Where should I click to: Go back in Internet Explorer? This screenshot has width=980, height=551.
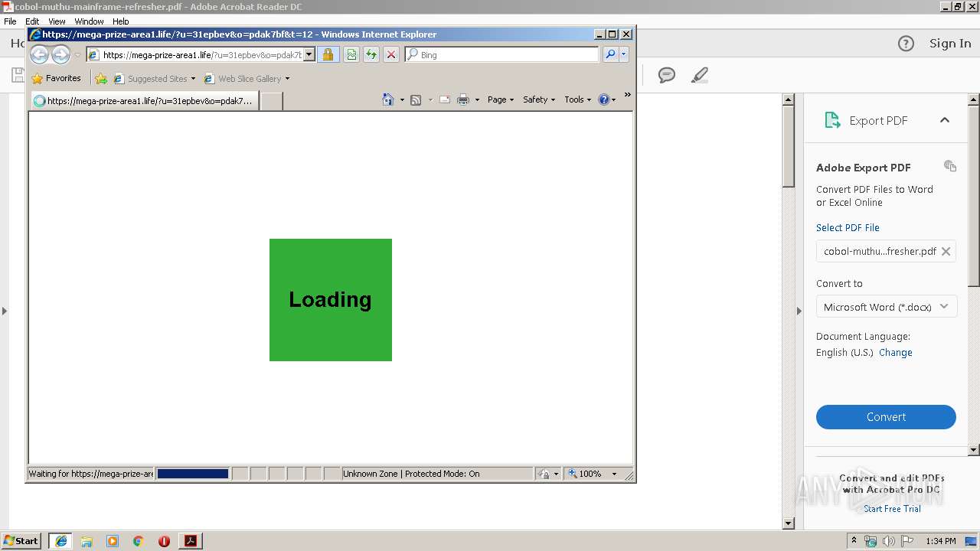[39, 54]
